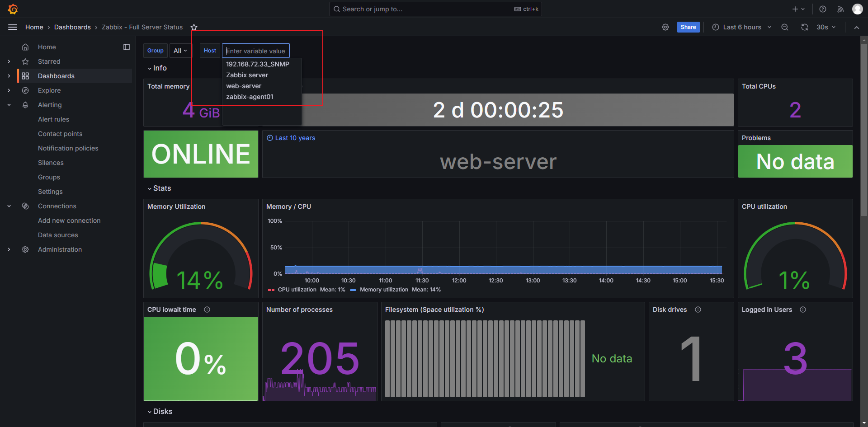Click the Filesystem (Space utilization %) panel title
The width and height of the screenshot is (868, 427).
point(434,310)
